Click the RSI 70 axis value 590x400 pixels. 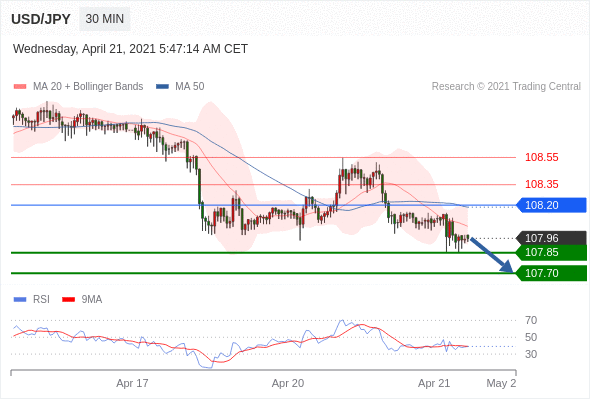coord(531,321)
